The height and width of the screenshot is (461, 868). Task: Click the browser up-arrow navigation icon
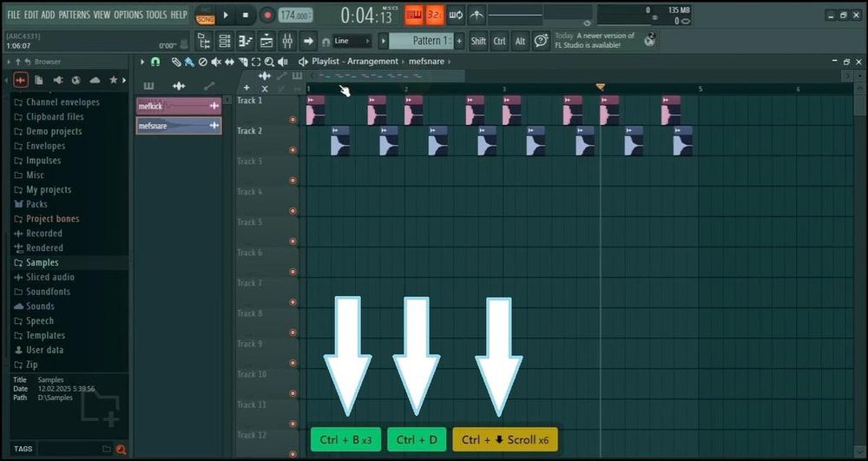tap(17, 62)
